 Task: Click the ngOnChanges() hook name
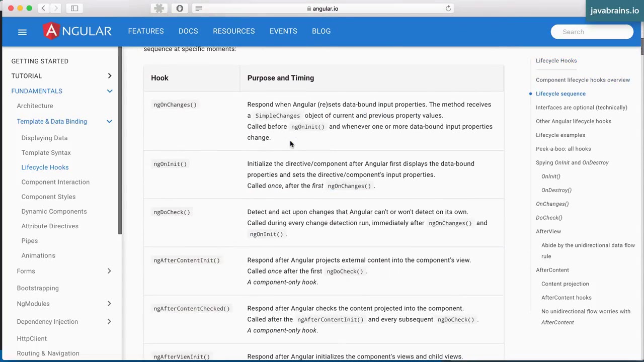tap(175, 105)
